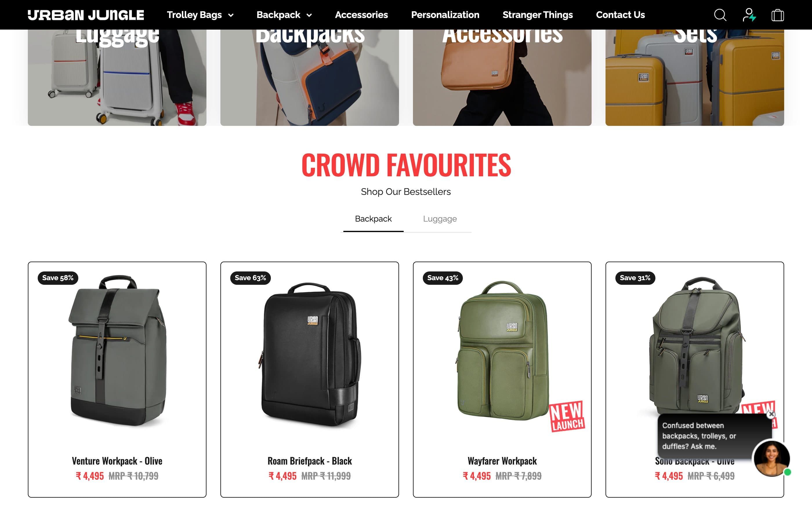Open the Roam Briefpack - Black title
This screenshot has width=812, height=522.
click(309, 461)
